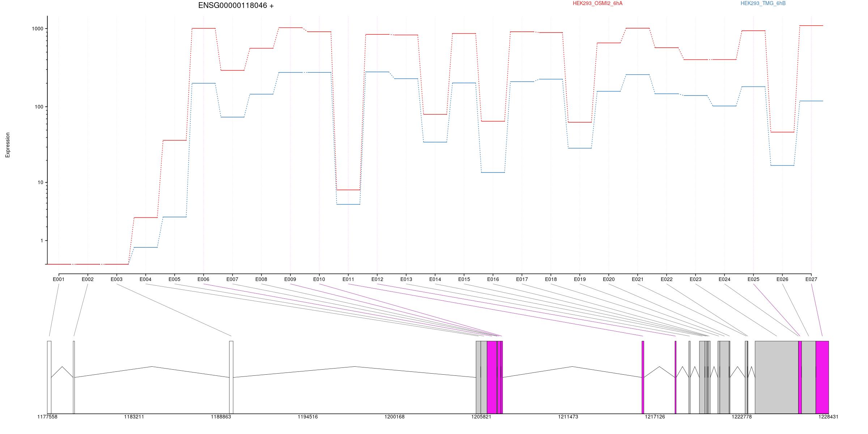Click the y-axis tick value 1000
868x434 pixels.
38,29
